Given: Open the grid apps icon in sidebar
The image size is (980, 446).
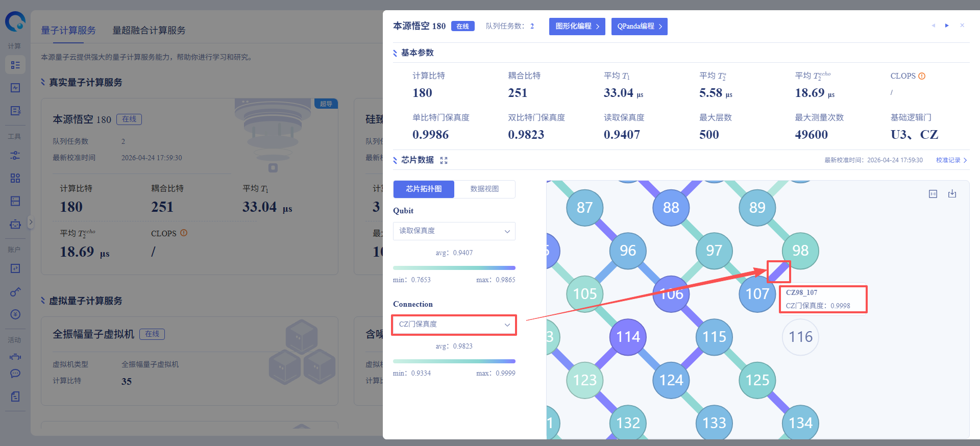Looking at the screenshot, I should tap(15, 178).
